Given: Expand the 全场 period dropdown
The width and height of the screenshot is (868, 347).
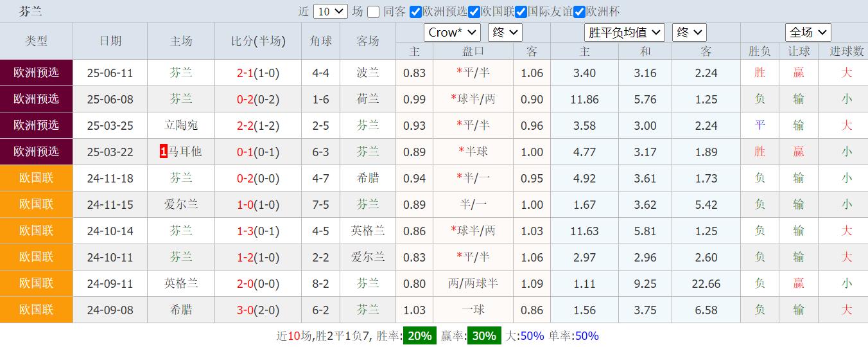Looking at the screenshot, I should click(x=808, y=33).
